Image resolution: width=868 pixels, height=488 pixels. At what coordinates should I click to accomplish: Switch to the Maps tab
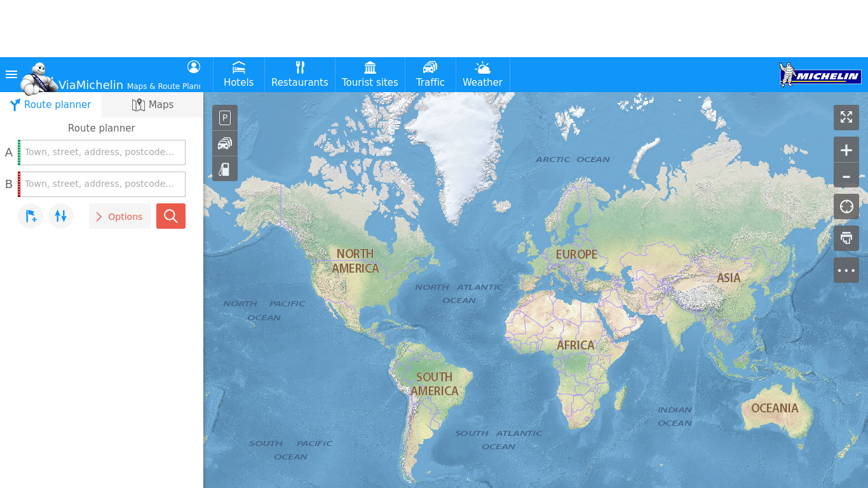pyautogui.click(x=153, y=105)
